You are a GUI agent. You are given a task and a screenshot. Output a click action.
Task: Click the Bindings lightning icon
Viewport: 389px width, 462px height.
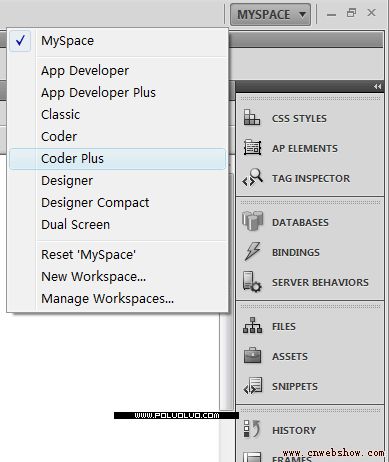252,251
